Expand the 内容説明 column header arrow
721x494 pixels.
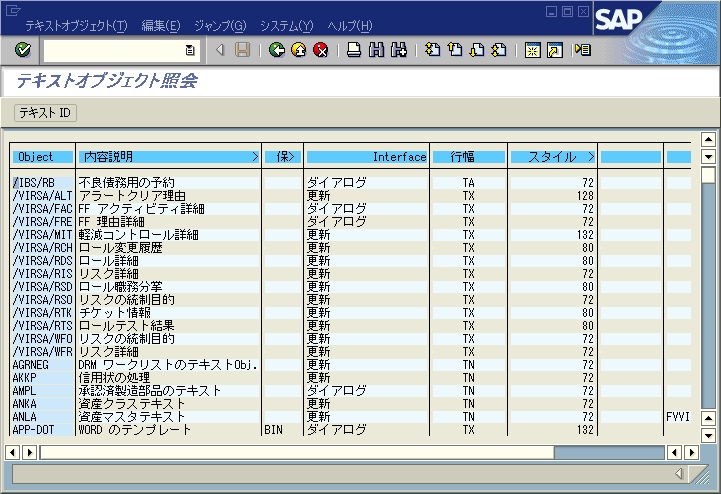255,157
